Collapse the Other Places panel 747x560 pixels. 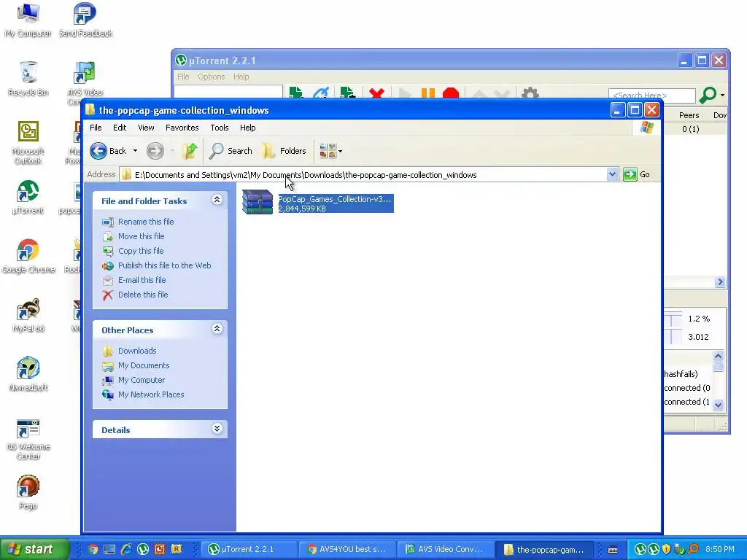tap(217, 329)
